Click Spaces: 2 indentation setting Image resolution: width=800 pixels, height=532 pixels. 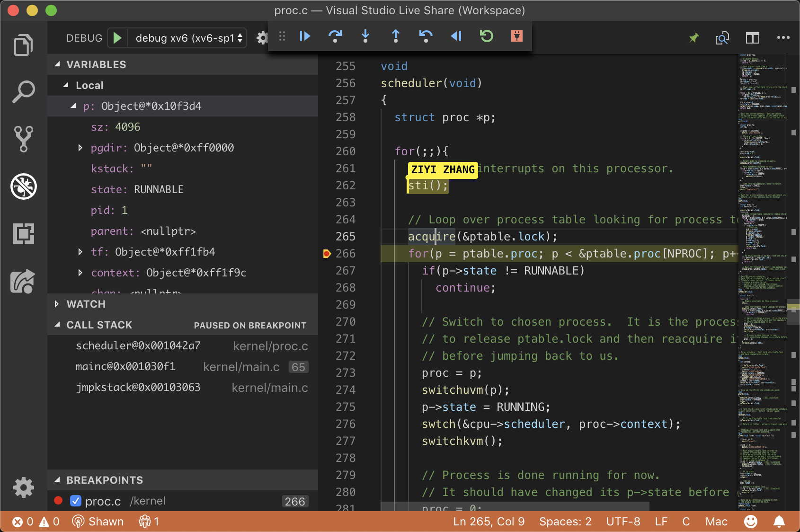[x=565, y=522]
